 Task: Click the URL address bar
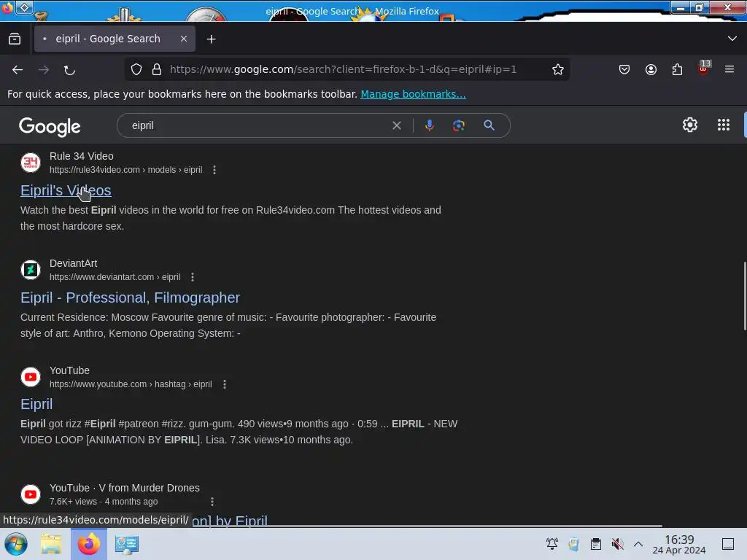pos(343,69)
